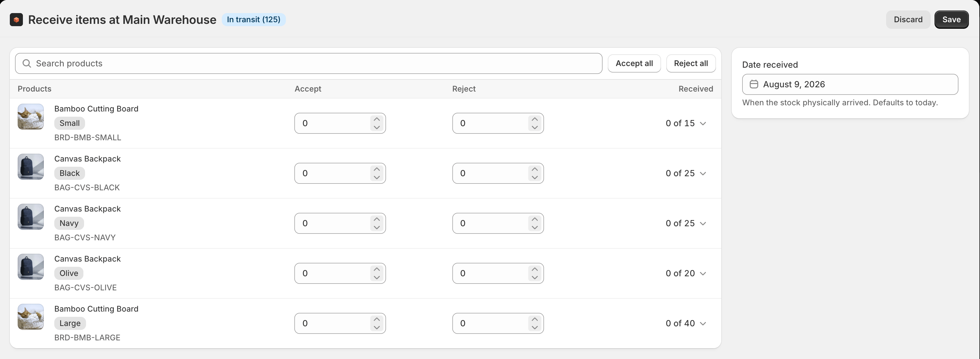Increase Reject for Canvas Backpack Black
Image resolution: width=980 pixels, height=359 pixels.
534,169
